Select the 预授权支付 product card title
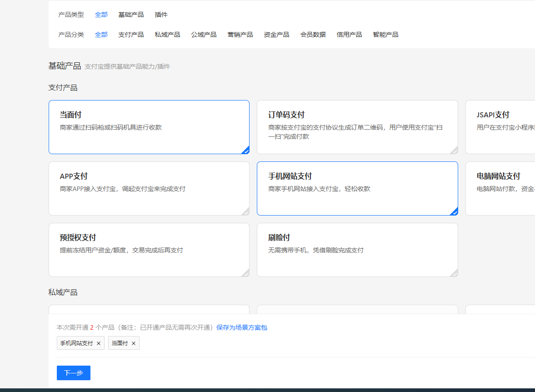The height and width of the screenshot is (392, 535). pos(78,238)
